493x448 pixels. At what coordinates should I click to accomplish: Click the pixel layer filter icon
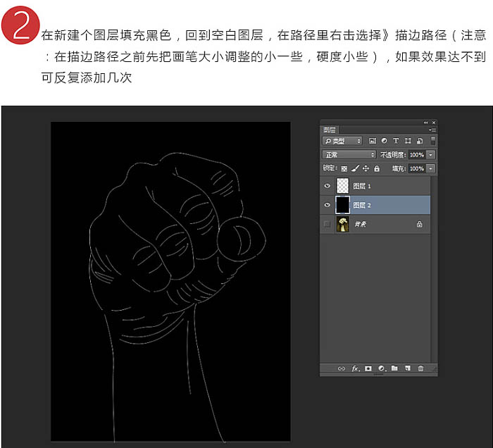pyautogui.click(x=373, y=141)
